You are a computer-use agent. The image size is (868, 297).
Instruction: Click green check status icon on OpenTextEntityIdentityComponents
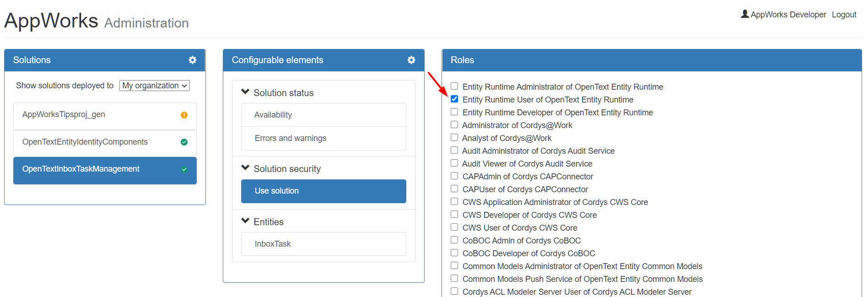184,142
